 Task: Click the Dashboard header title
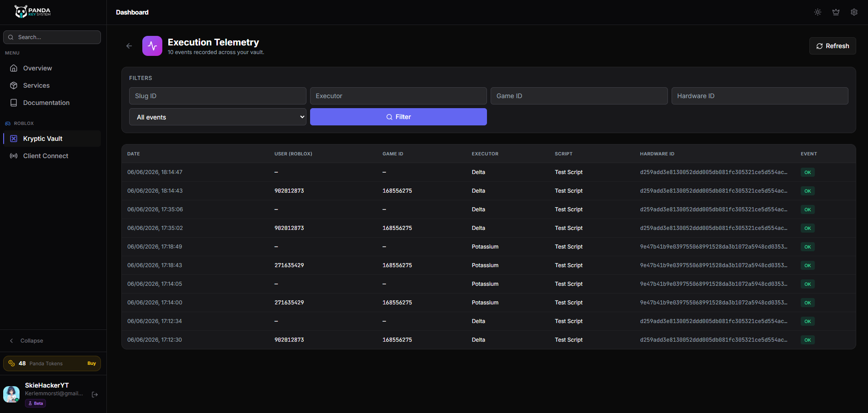pos(132,12)
